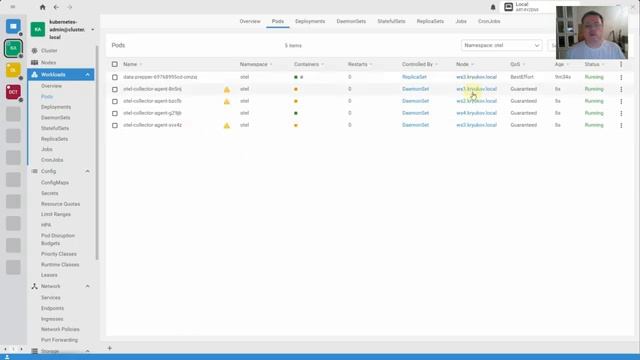The width and height of the screenshot is (640, 360).
Task: Open Ingresses in the sidebar
Action: (x=52, y=319)
